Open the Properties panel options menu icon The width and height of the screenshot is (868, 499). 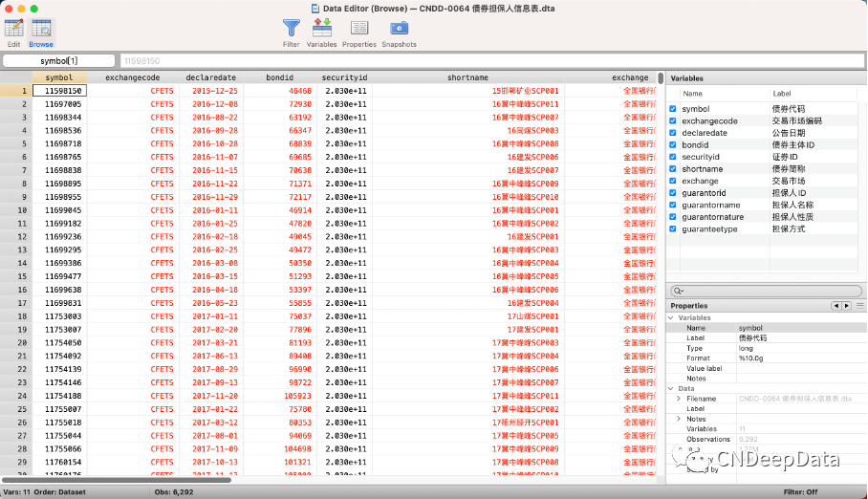tap(859, 306)
